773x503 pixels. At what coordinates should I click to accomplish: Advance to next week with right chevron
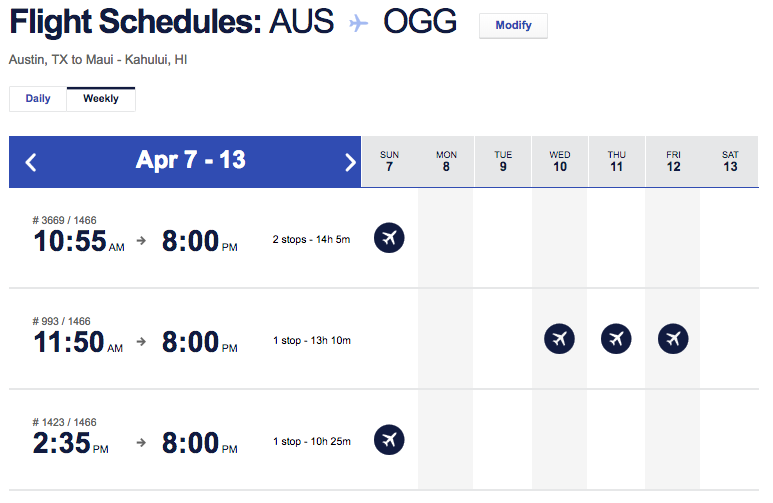coord(350,162)
